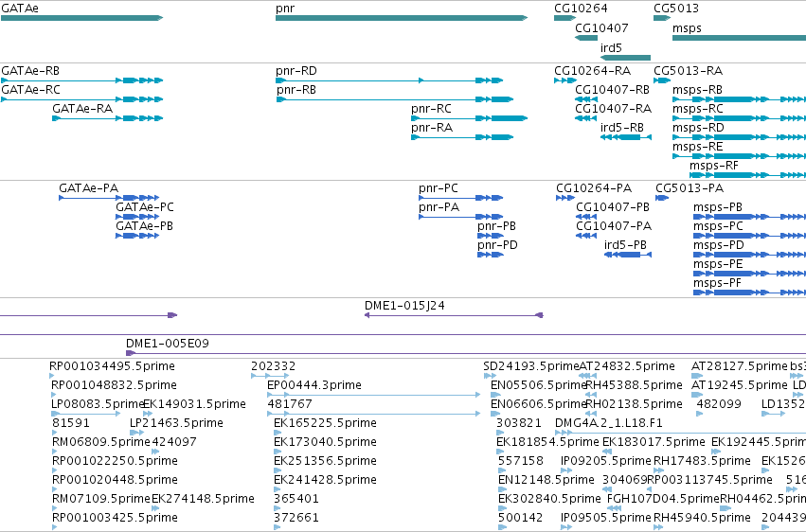This screenshot has width=806, height=532.
Task: Click the msps-RE transcript
Action: coord(739,156)
